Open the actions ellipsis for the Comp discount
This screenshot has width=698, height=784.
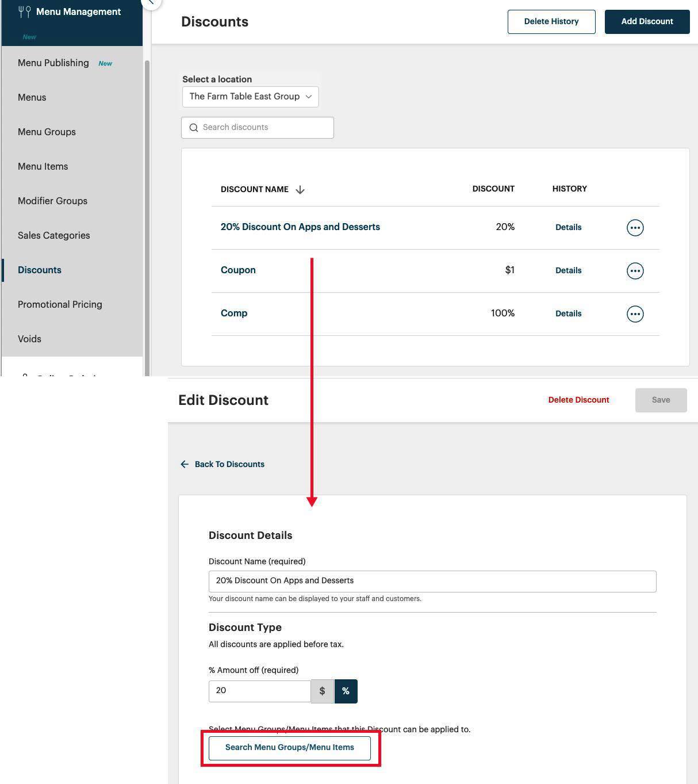(635, 313)
